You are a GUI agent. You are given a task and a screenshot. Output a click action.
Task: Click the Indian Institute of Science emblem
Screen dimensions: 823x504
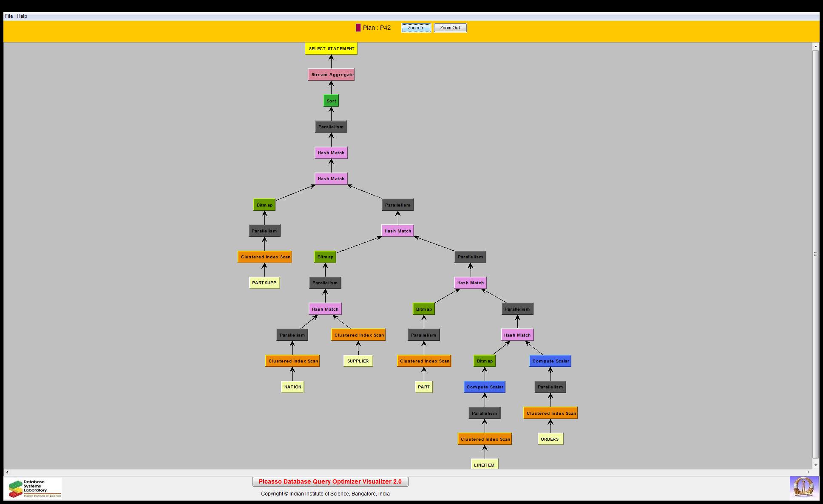803,487
